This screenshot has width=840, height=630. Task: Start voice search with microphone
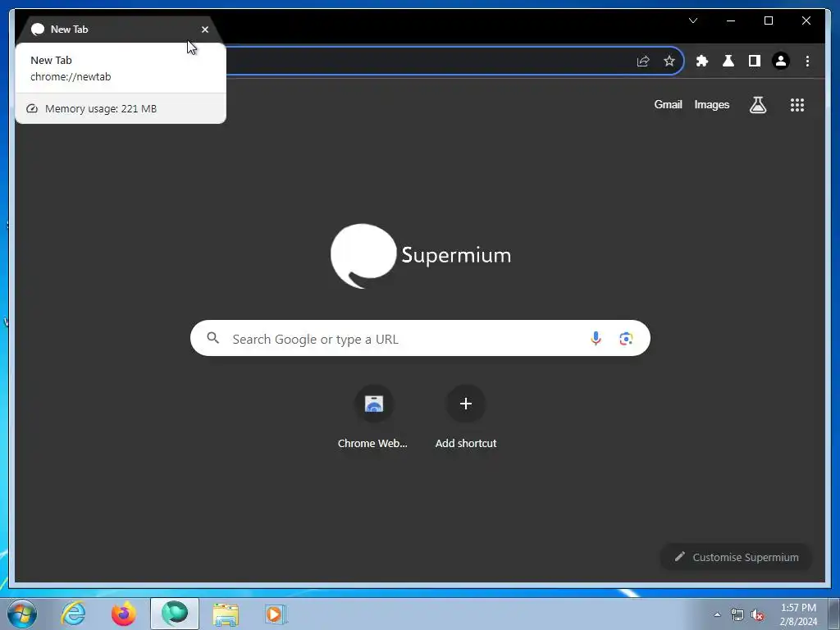pyautogui.click(x=596, y=339)
